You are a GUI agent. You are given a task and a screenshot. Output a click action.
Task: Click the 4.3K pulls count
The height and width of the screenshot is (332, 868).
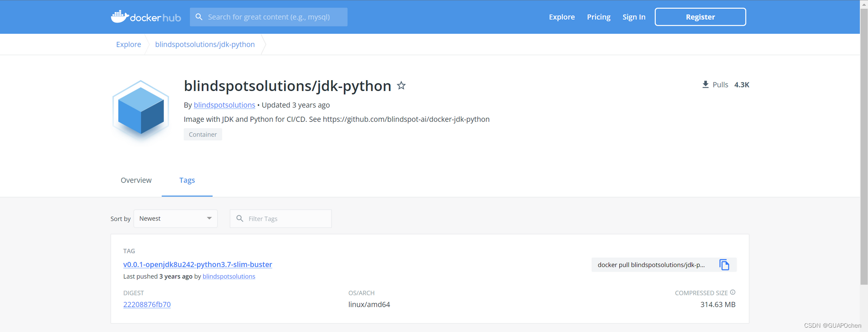pos(742,85)
